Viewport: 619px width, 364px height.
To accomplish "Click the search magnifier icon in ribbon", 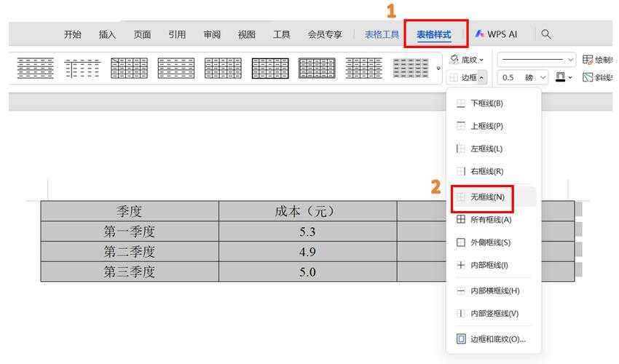I will tap(546, 34).
